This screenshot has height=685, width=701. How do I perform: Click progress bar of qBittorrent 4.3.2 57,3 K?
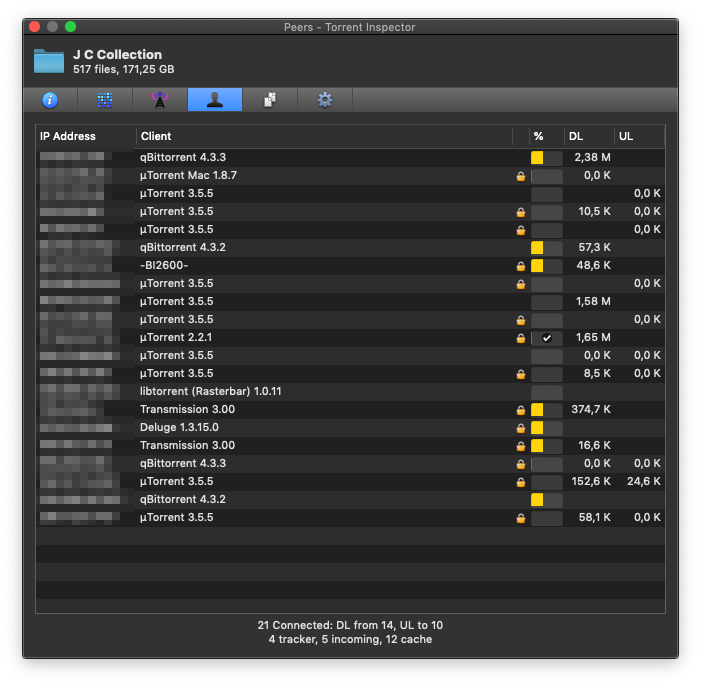click(x=546, y=247)
